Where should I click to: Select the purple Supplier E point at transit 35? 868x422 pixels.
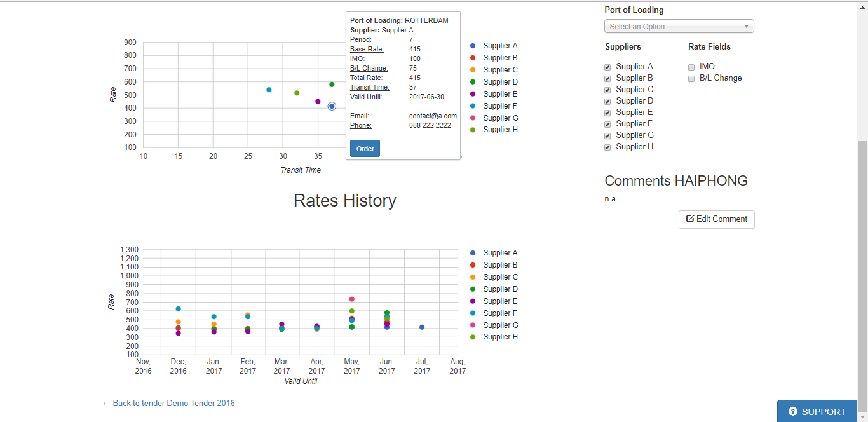318,102
